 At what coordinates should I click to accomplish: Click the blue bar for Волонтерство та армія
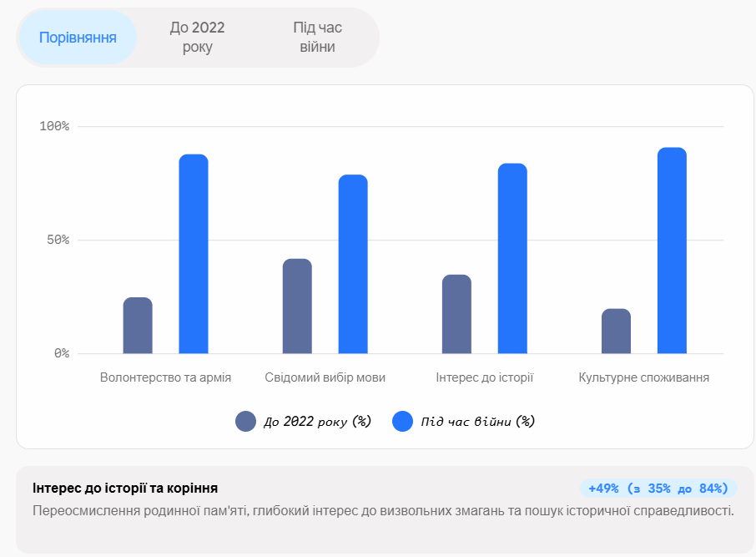click(x=194, y=254)
